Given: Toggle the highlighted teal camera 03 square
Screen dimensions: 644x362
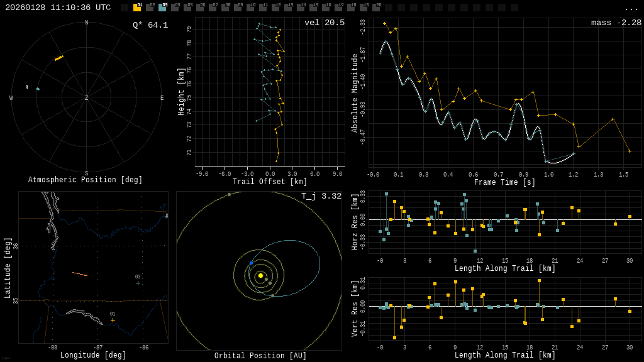Looking at the screenshot, I should (x=162, y=8).
